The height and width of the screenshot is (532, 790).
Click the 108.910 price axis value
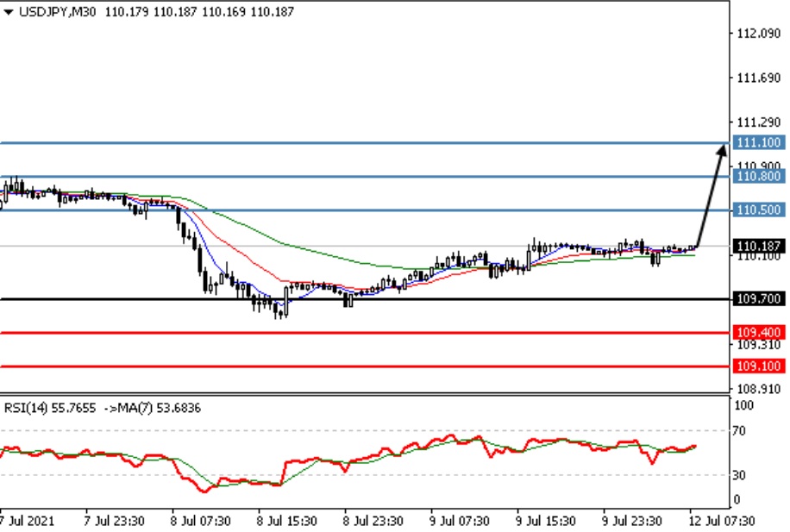[758, 388]
